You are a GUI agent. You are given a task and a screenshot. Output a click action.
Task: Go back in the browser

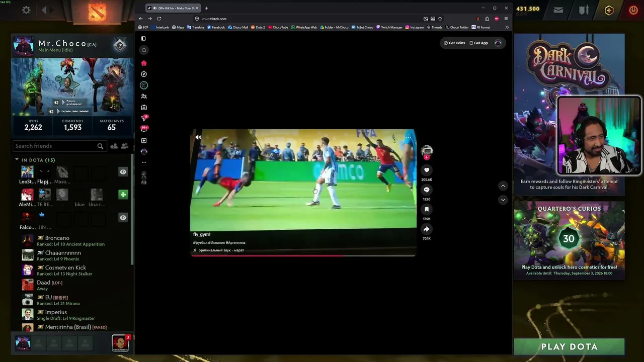coord(141,19)
